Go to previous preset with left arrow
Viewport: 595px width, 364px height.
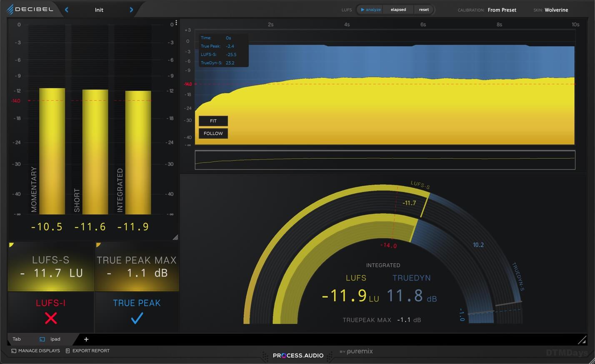point(67,9)
